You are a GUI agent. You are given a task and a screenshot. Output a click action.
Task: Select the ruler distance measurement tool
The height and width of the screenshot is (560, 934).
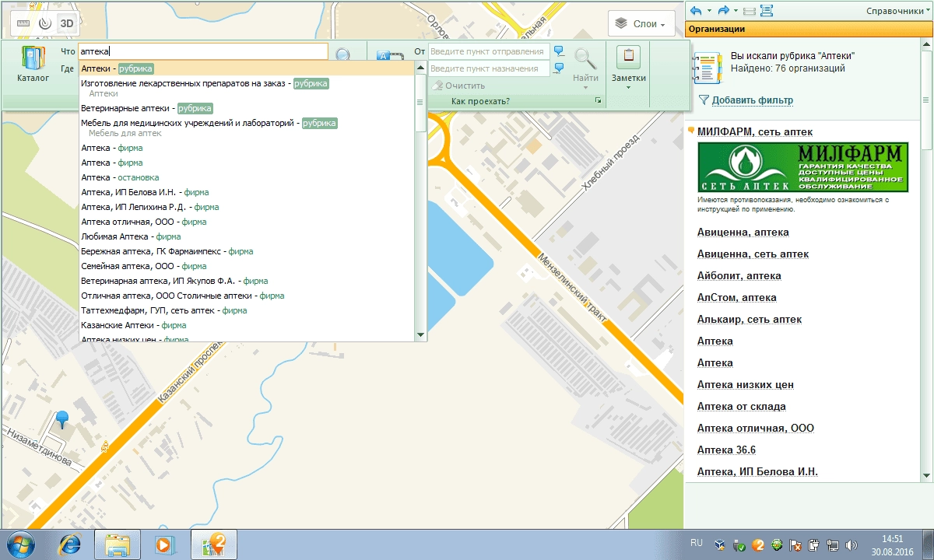(x=23, y=23)
